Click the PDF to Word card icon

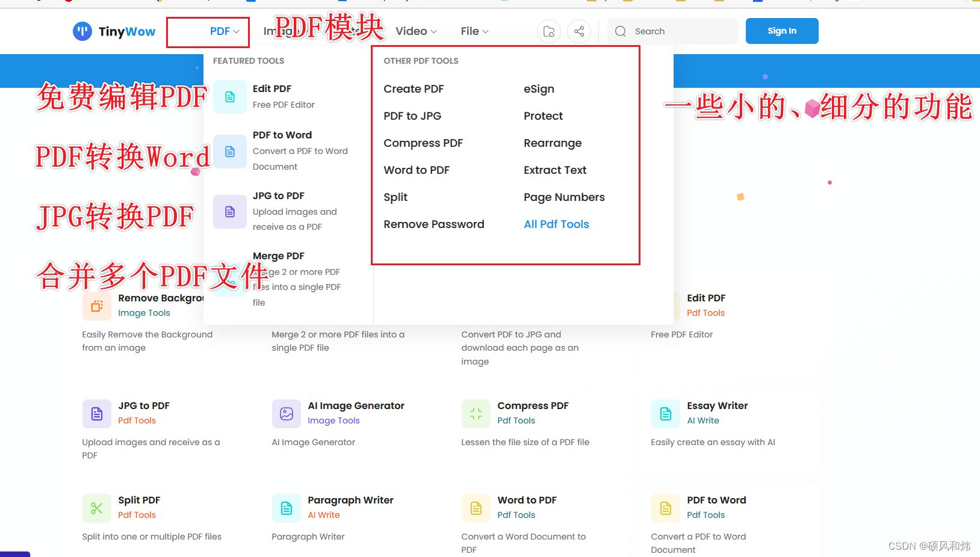click(666, 508)
